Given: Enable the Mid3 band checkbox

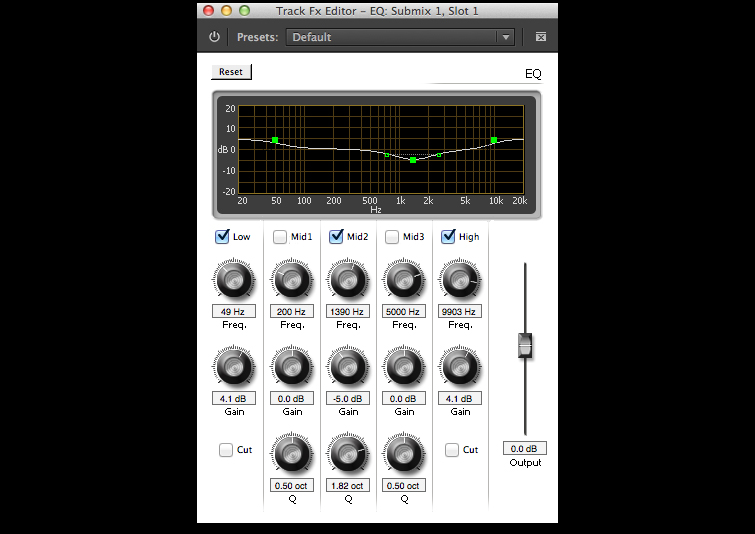Looking at the screenshot, I should click(392, 237).
